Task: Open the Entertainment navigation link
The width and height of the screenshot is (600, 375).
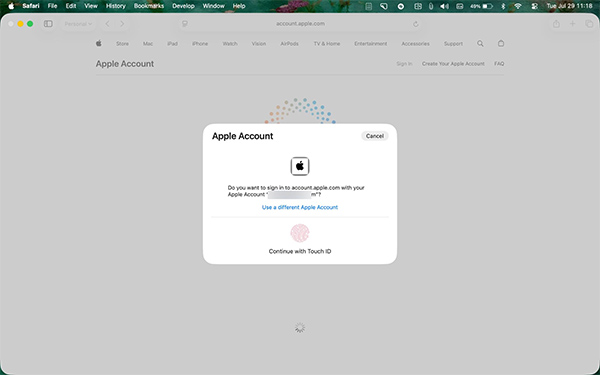Action: [370, 44]
